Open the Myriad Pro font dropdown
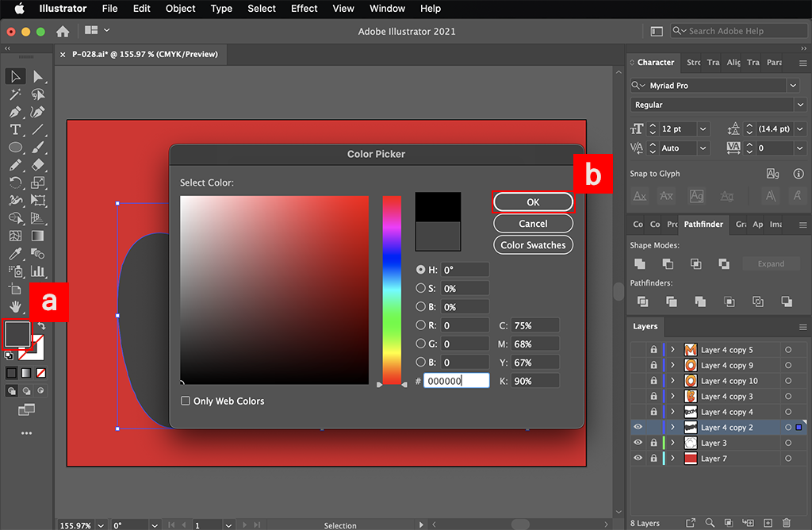 [x=793, y=86]
